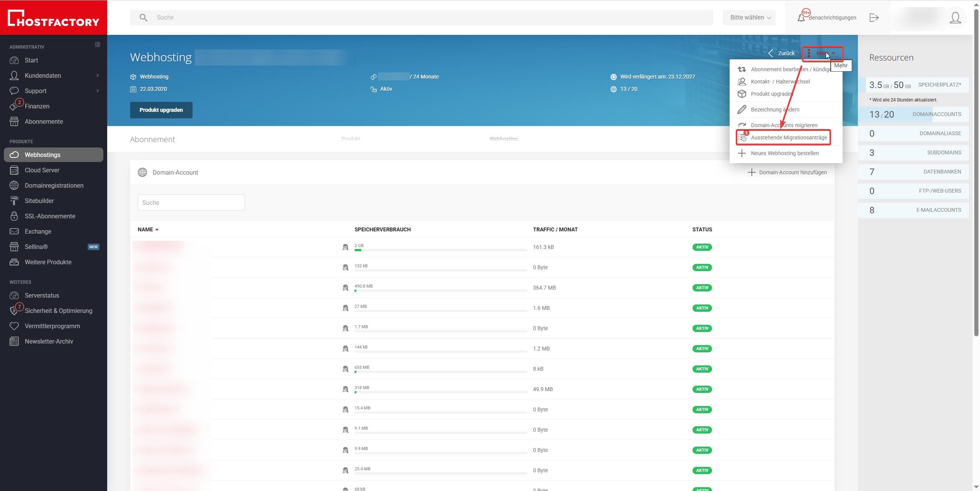Click the logout arrow icon in header

tap(874, 18)
